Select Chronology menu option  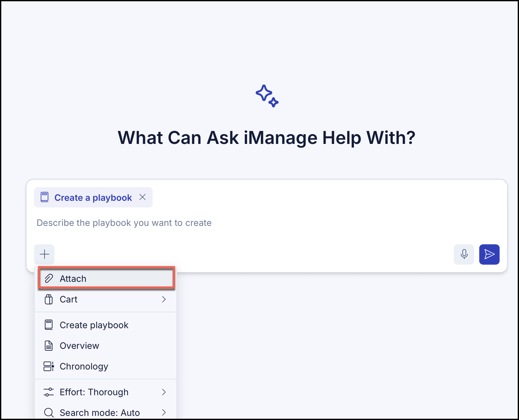point(106,366)
